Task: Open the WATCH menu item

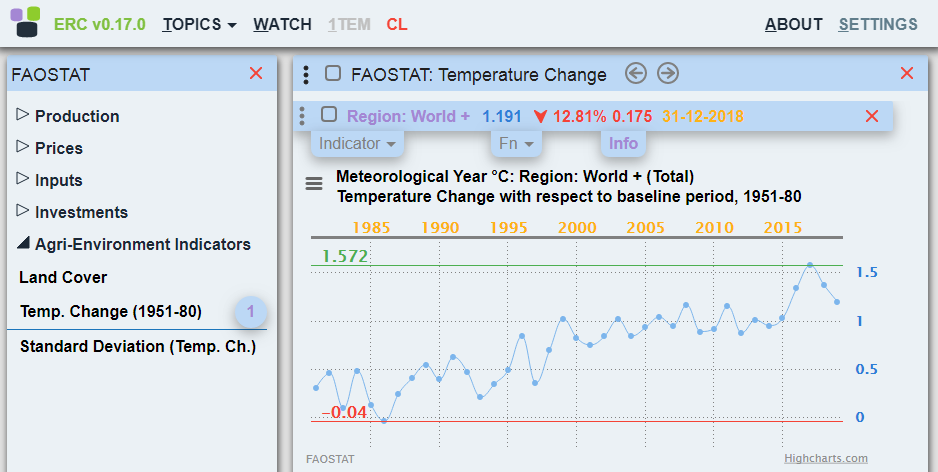Action: click(282, 25)
